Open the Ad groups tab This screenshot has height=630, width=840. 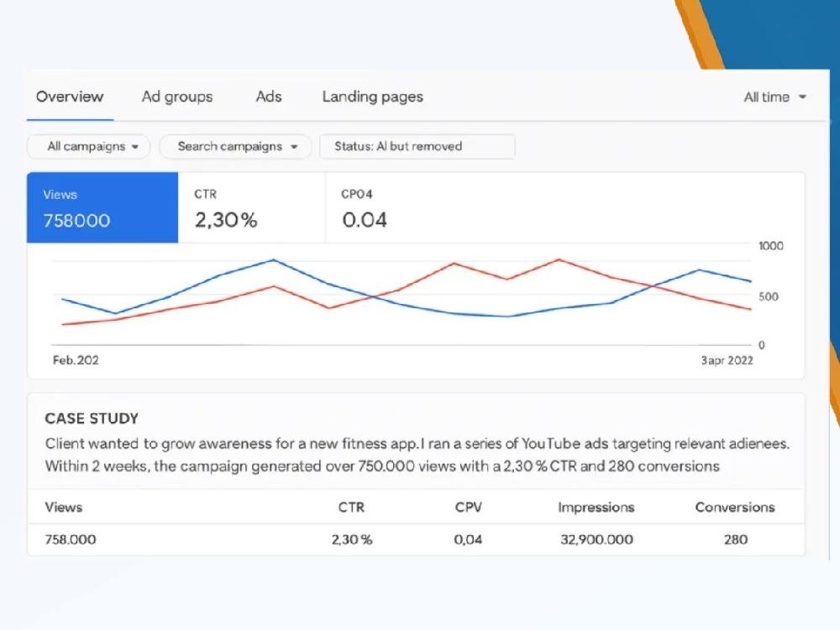pos(177,97)
